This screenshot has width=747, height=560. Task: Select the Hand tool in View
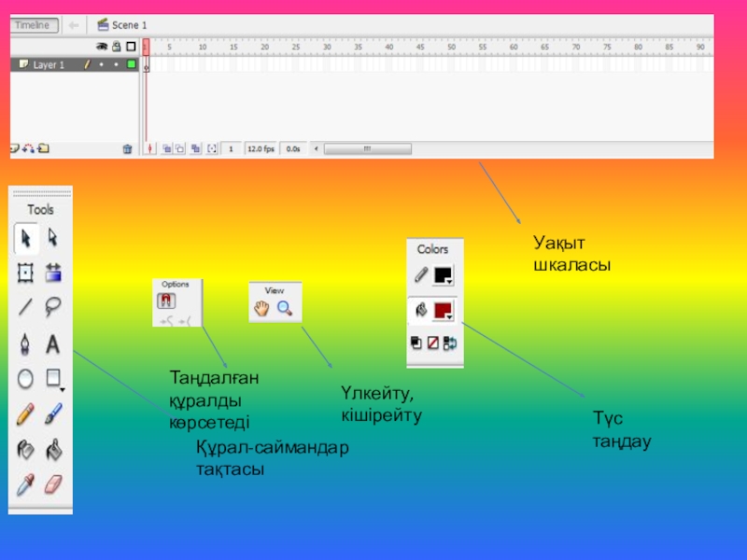(261, 309)
